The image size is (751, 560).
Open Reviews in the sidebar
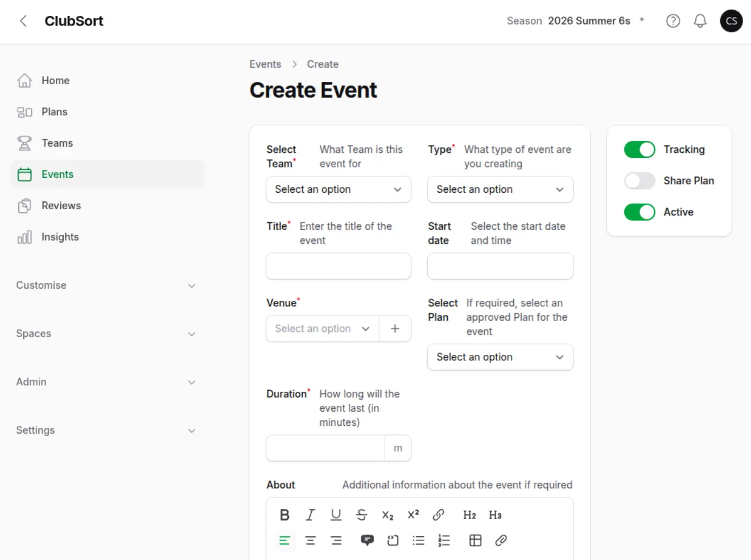(x=107, y=206)
